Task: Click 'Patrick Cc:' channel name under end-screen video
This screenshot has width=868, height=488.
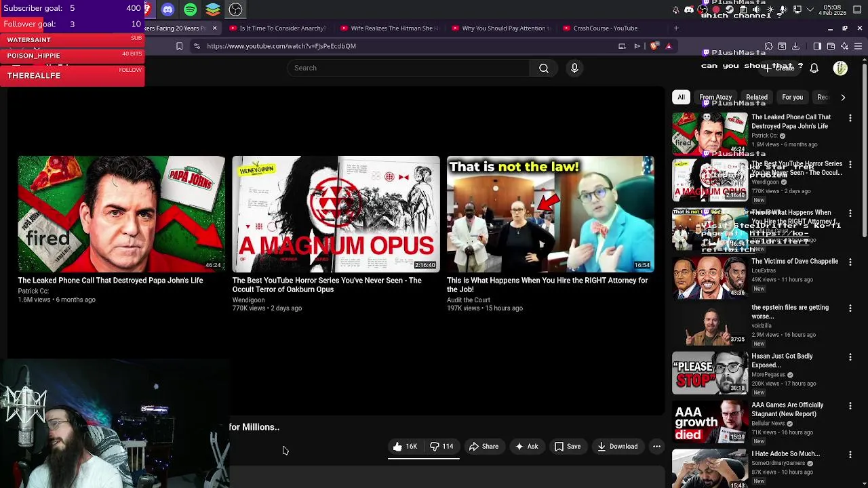Action: (x=33, y=291)
